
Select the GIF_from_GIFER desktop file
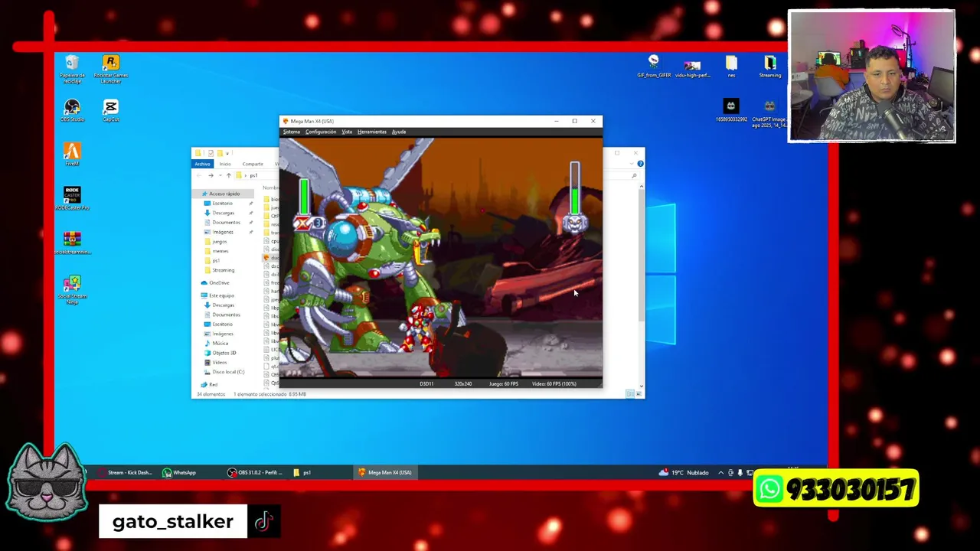tap(653, 66)
